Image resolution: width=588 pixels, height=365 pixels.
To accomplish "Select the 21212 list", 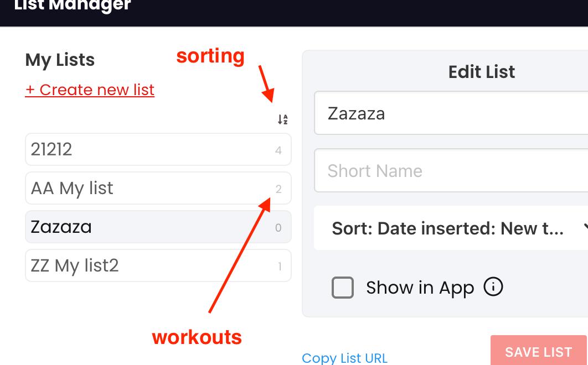I will pyautogui.click(x=158, y=149).
